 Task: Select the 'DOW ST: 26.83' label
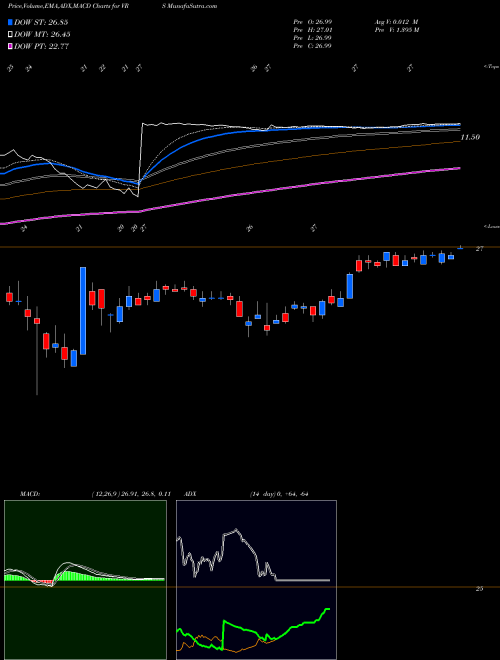click(41, 22)
